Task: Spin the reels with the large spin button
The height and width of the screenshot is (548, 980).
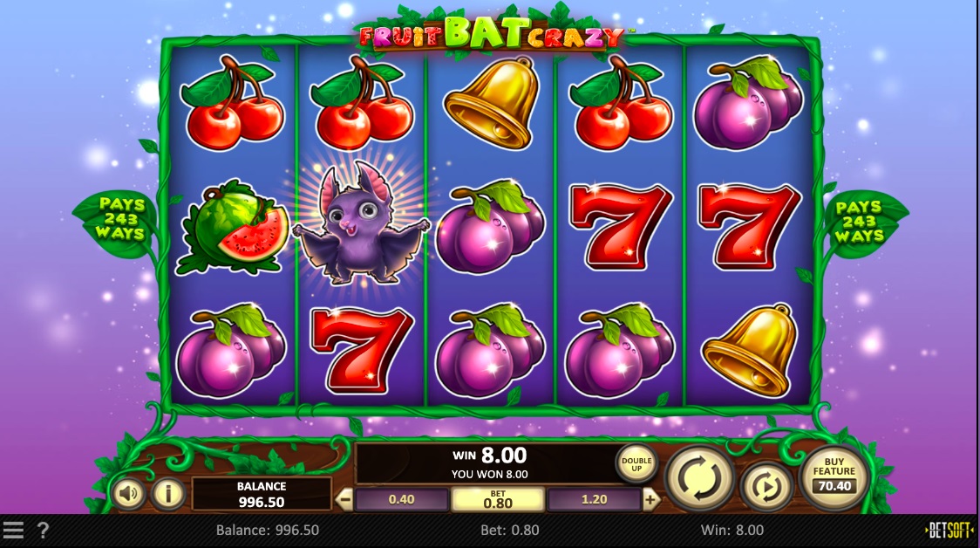Action: [700, 477]
